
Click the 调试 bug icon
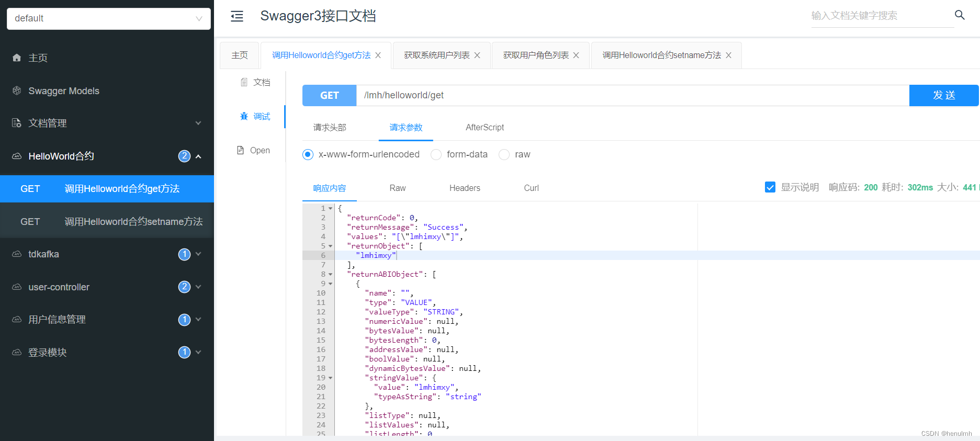[244, 116]
